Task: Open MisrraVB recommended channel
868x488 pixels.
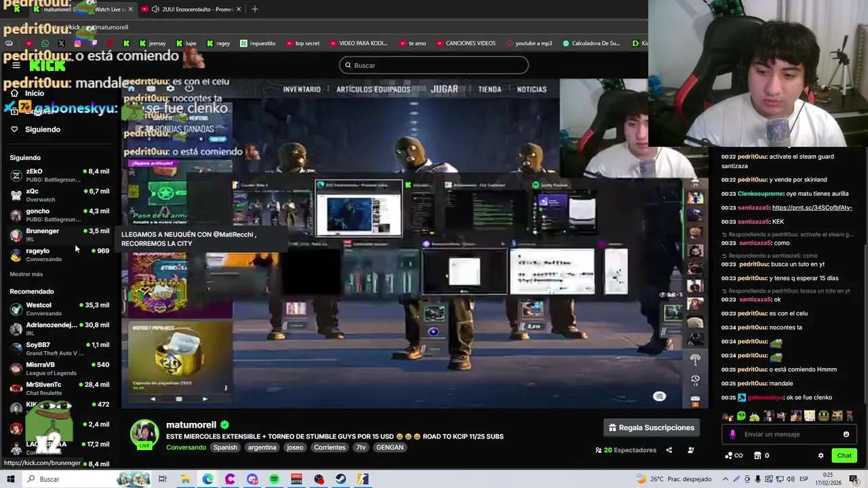Action: coord(60,369)
